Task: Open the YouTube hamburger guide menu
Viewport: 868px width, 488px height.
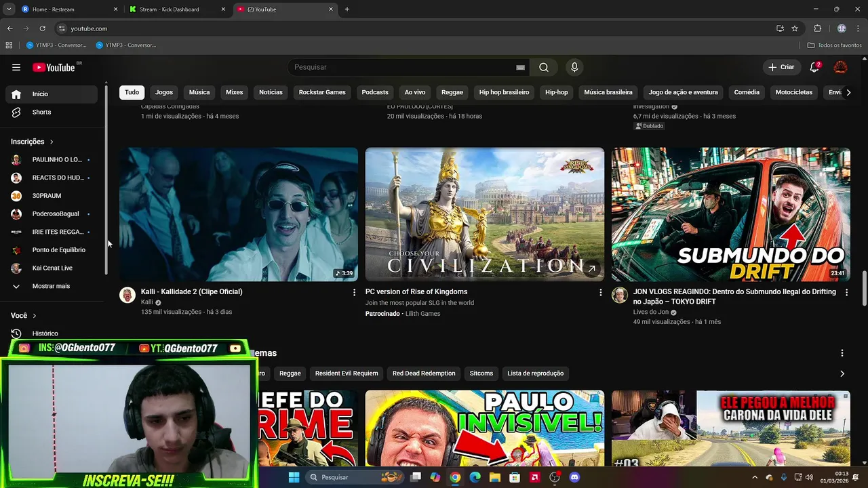Action: click(16, 67)
